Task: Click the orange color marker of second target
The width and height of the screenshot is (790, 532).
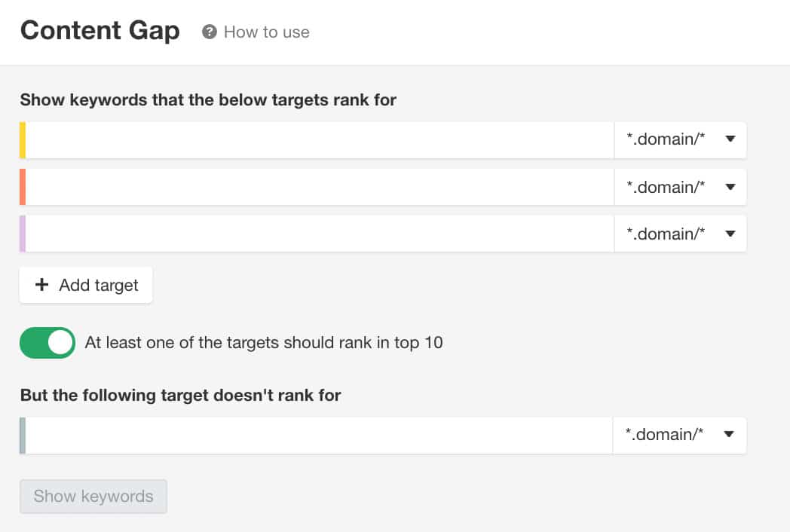Action: pos(23,187)
